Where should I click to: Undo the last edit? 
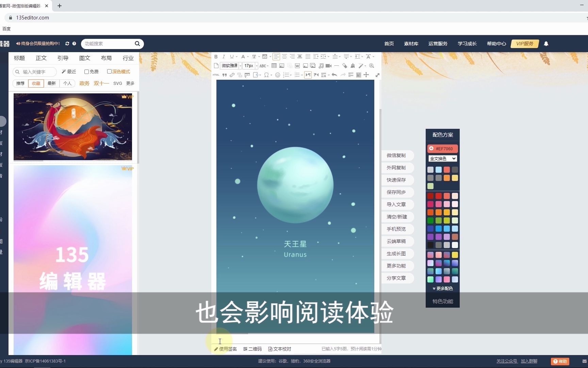(x=334, y=75)
